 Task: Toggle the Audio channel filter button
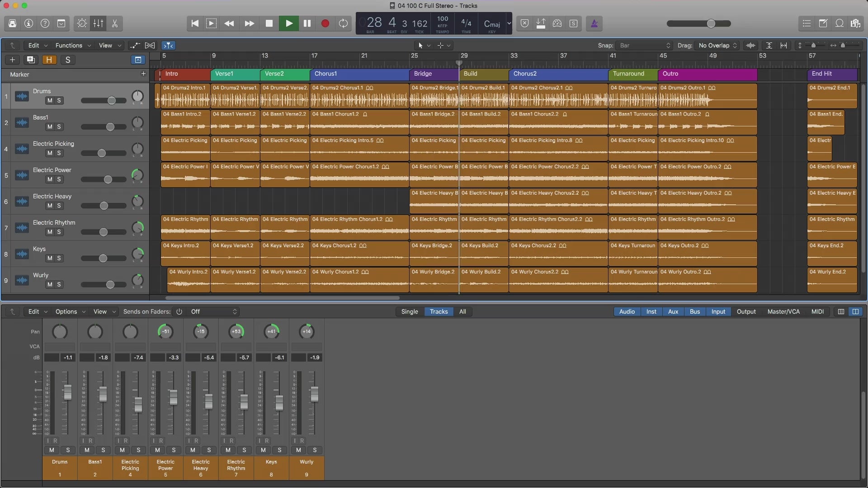tap(627, 311)
